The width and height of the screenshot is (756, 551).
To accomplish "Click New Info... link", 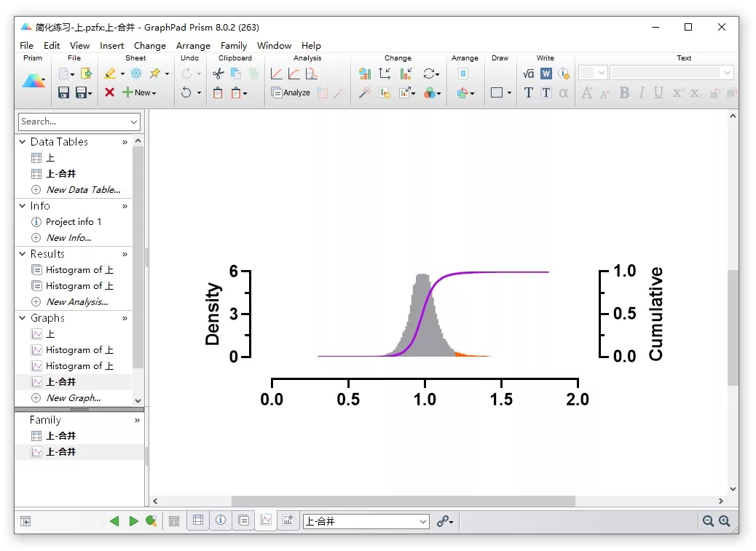I will pos(69,238).
